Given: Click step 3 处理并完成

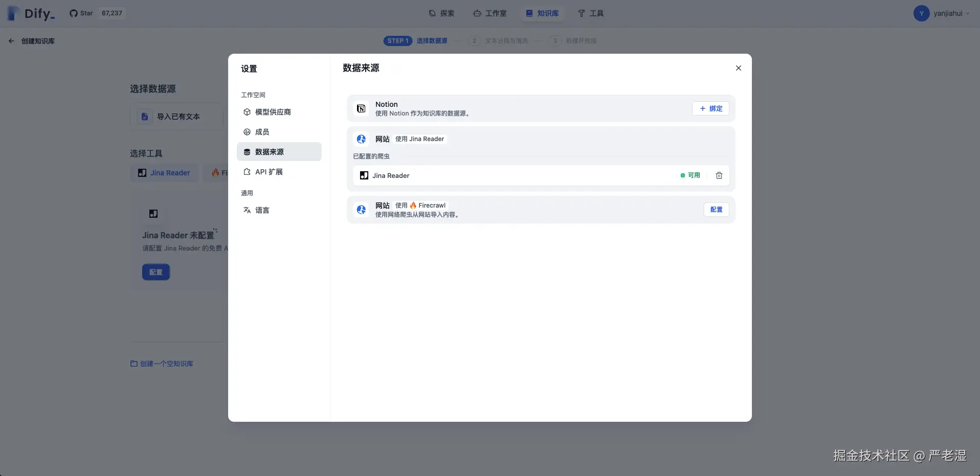Looking at the screenshot, I should pos(573,41).
